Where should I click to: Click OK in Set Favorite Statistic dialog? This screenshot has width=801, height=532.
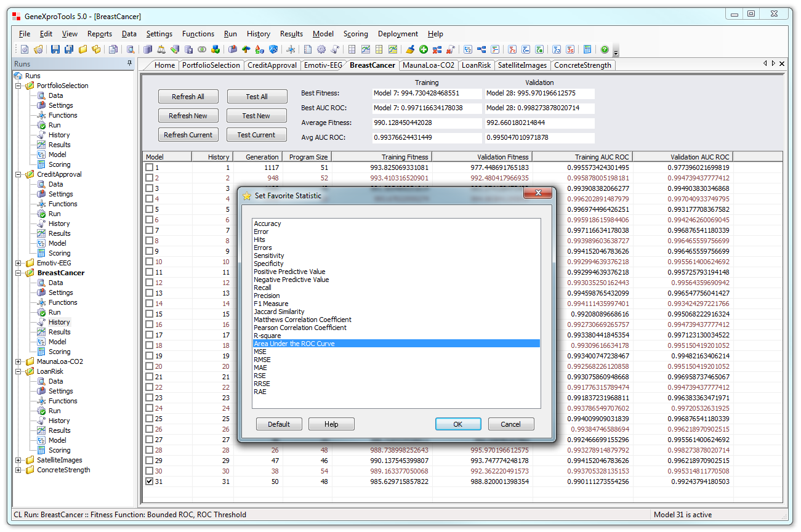(x=458, y=424)
